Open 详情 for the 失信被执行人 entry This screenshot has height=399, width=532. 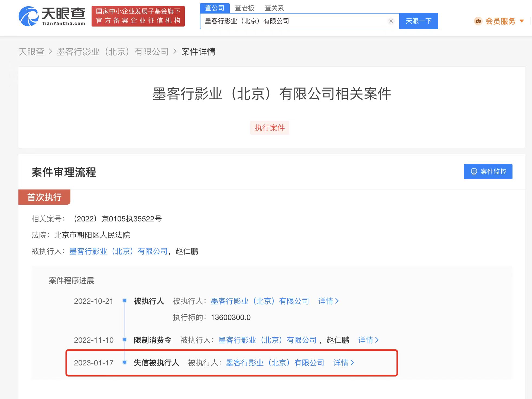[x=343, y=363]
